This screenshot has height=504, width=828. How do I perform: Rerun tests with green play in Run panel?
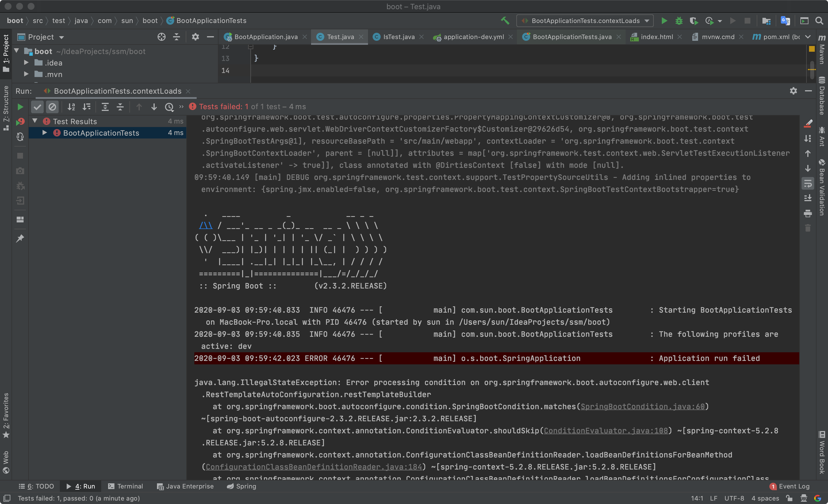[20, 107]
